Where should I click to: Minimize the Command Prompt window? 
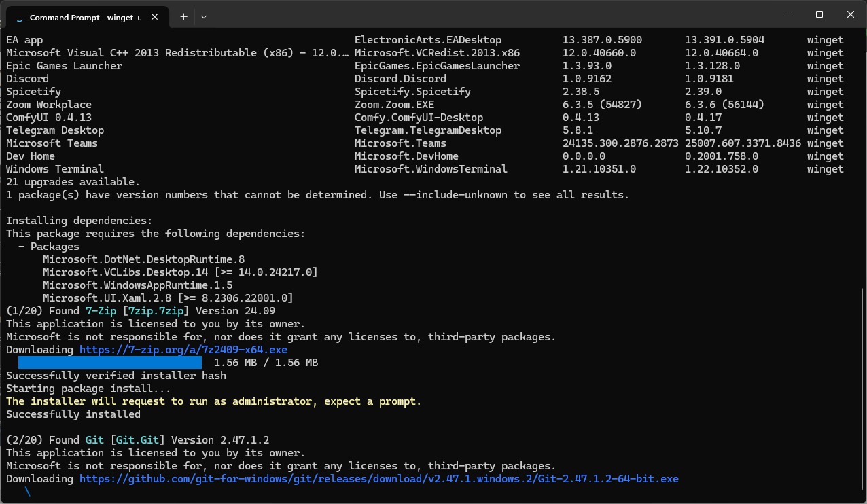[788, 14]
